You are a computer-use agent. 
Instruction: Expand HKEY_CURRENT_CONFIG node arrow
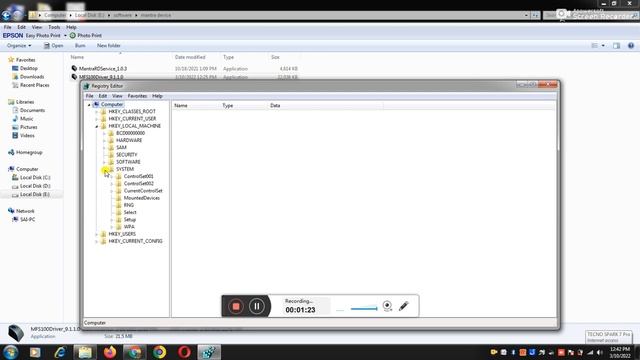pyautogui.click(x=97, y=241)
